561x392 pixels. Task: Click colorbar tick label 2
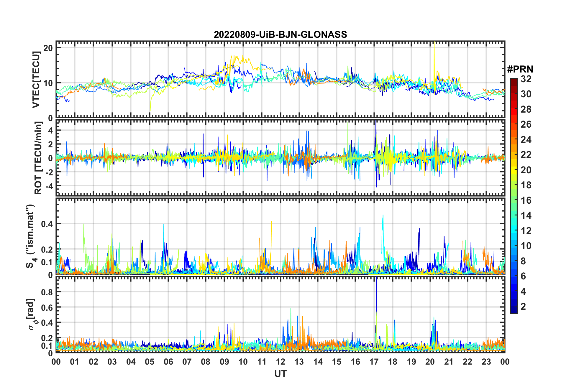[x=523, y=307]
